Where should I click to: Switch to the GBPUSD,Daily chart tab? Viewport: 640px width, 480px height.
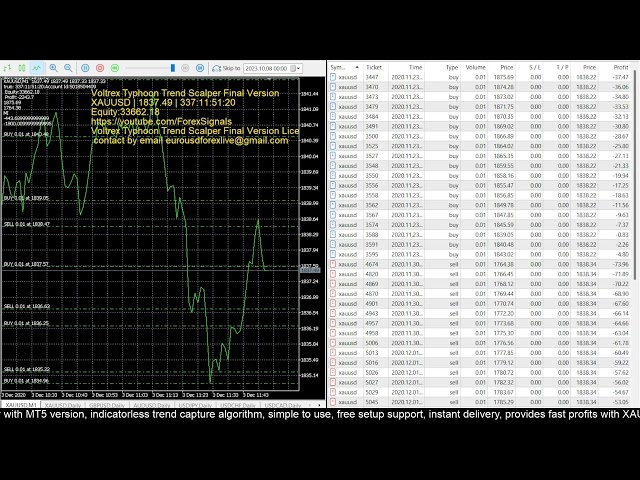click(x=107, y=403)
